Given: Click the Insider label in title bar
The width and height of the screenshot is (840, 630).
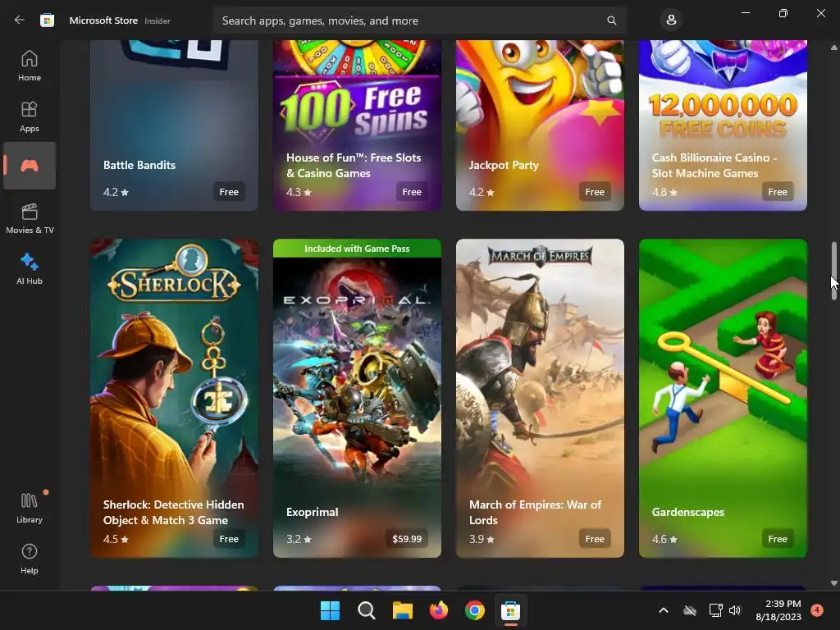Looking at the screenshot, I should tap(157, 21).
